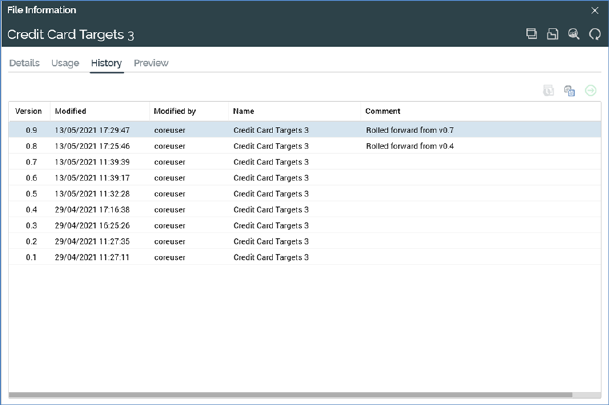Select the History tab
The image size is (609, 405).
106,63
